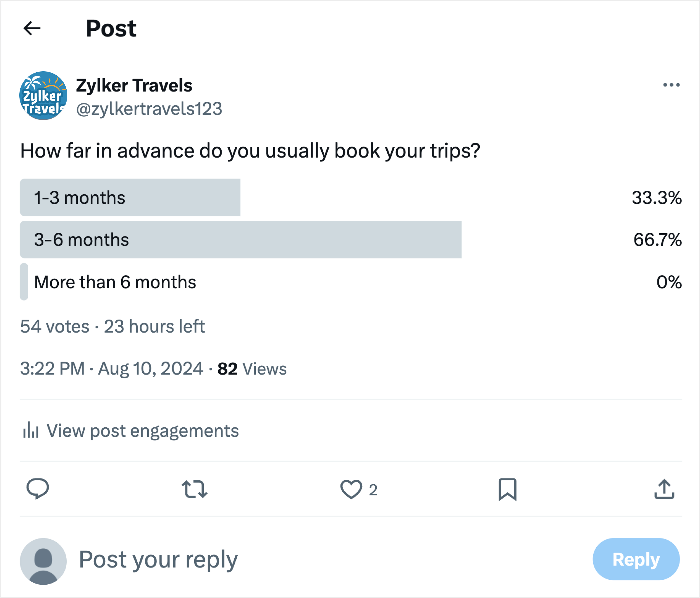Open the Zylker Travels display name
Screen dimensions: 700x598
click(x=134, y=85)
